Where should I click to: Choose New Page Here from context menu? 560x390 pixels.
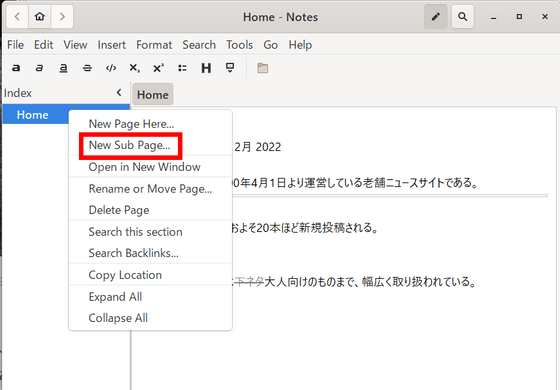(x=150, y=124)
